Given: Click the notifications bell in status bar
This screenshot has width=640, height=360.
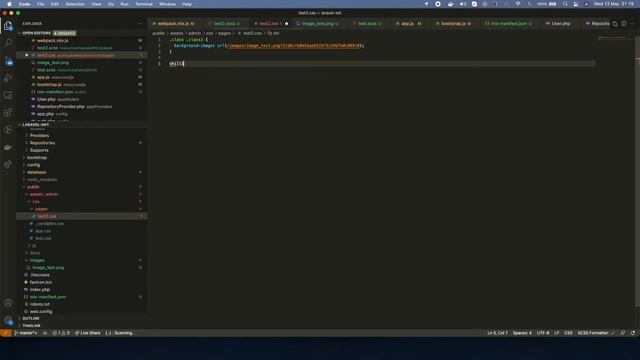Looking at the screenshot, I should 633,333.
